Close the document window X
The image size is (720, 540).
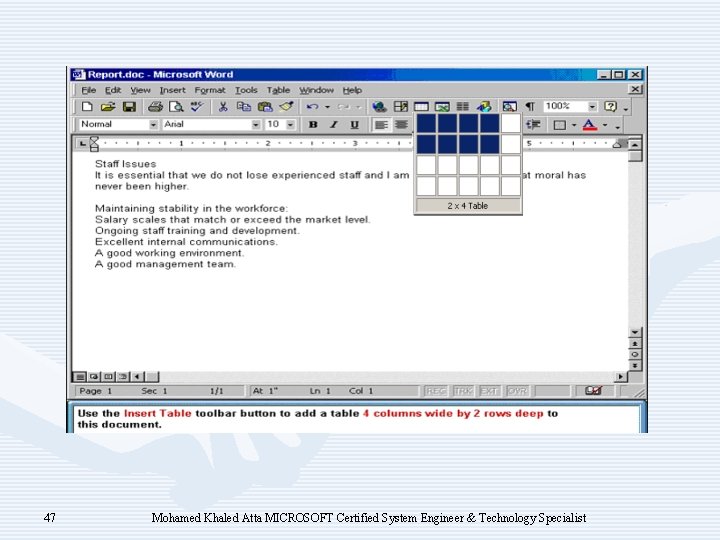(x=635, y=89)
